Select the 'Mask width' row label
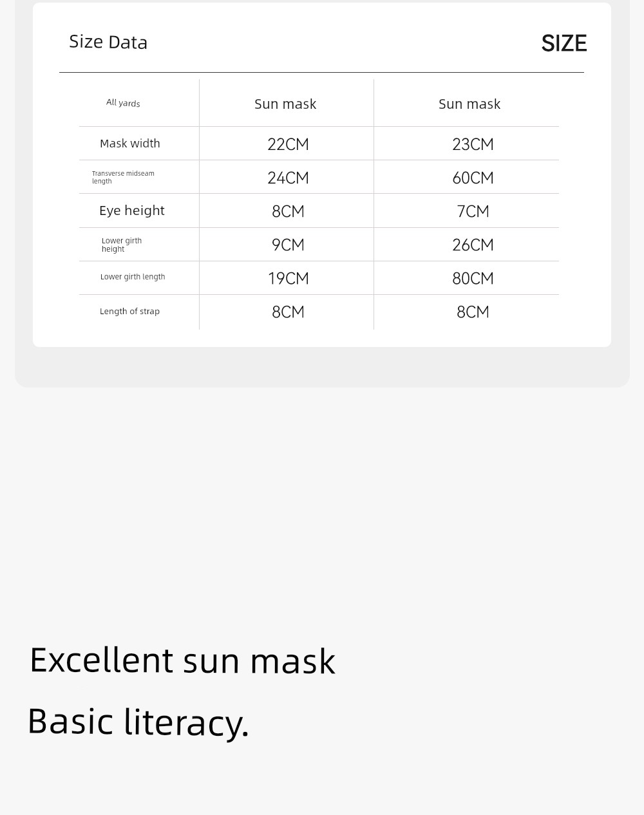644x815 pixels. point(130,144)
